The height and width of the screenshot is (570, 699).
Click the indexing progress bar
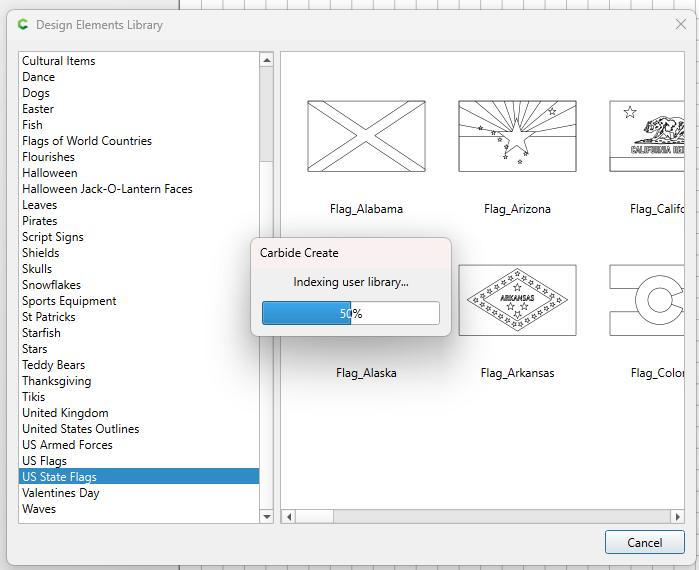tap(351, 313)
